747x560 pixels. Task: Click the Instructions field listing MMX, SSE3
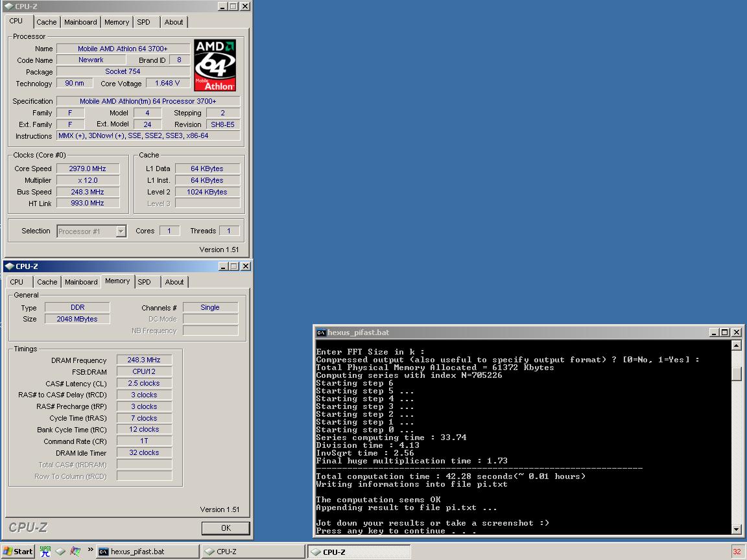pyautogui.click(x=148, y=135)
